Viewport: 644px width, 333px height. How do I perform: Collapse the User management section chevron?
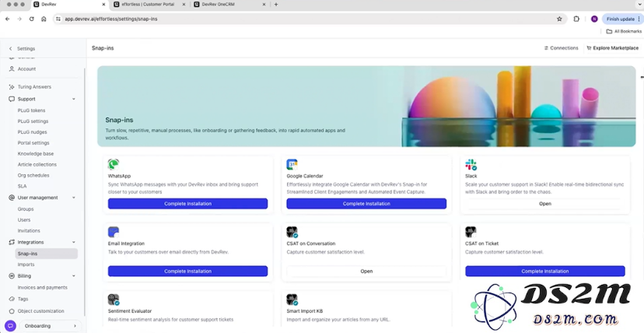coord(74,198)
